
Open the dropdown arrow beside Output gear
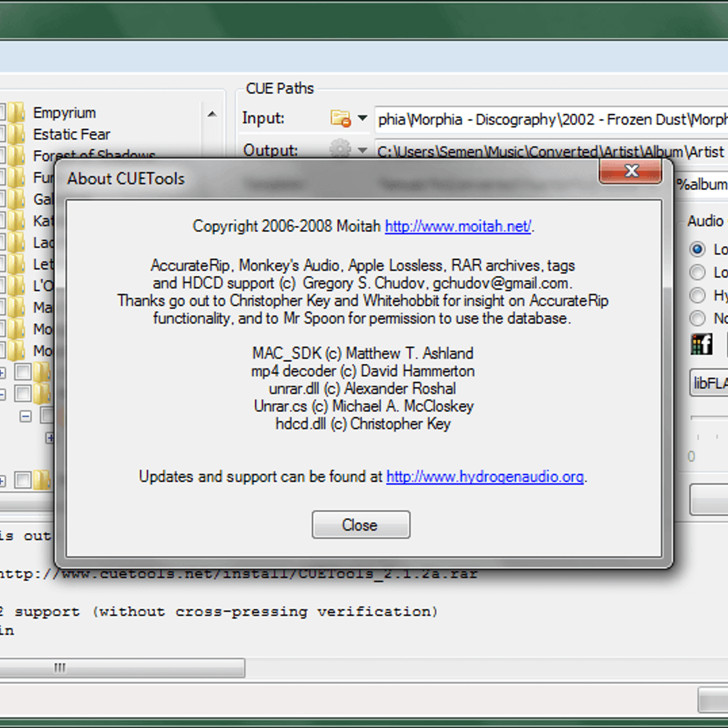click(x=362, y=150)
